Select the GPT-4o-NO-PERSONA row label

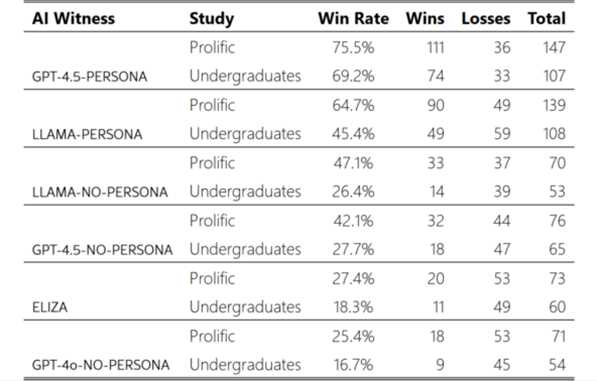click(101, 365)
